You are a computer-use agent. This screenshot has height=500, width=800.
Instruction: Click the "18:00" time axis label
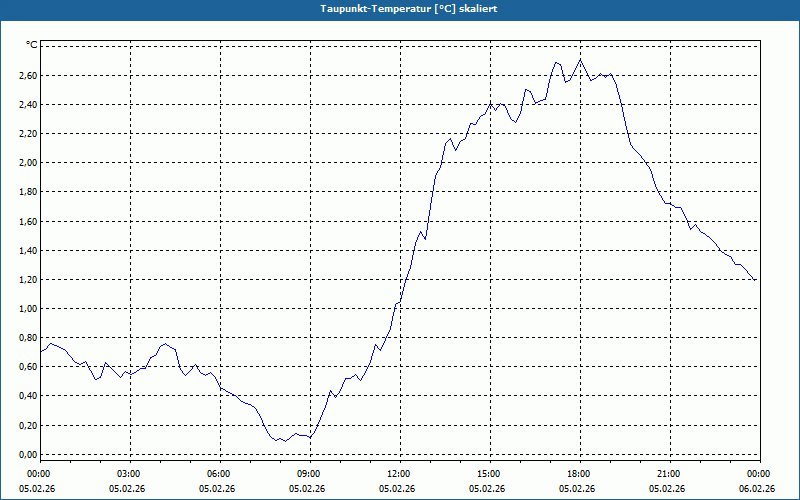coord(580,474)
